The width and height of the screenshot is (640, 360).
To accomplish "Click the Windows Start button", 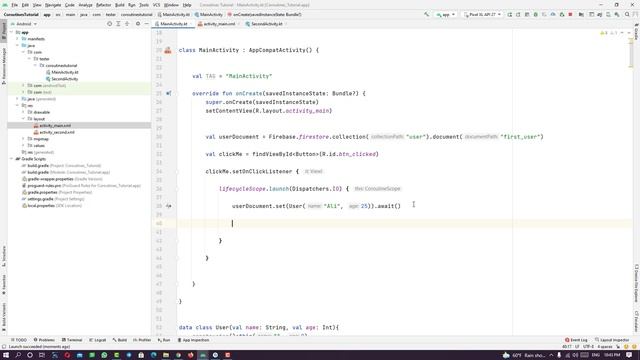I will [x=6, y=355].
